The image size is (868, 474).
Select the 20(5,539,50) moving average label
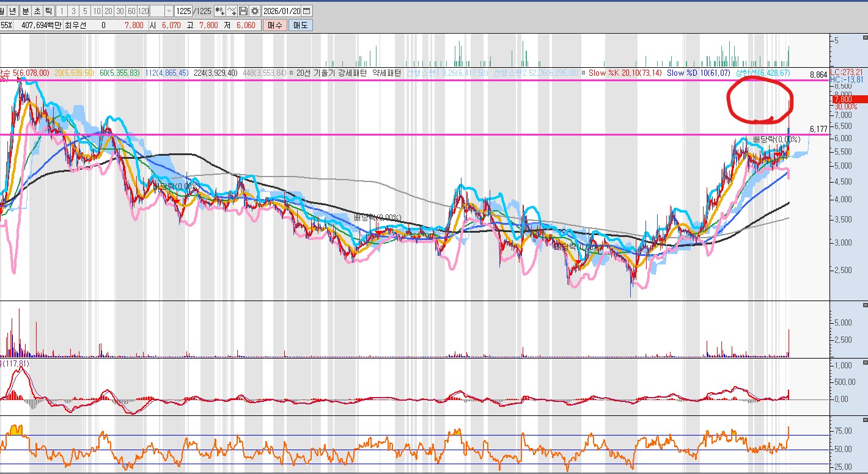(75, 73)
